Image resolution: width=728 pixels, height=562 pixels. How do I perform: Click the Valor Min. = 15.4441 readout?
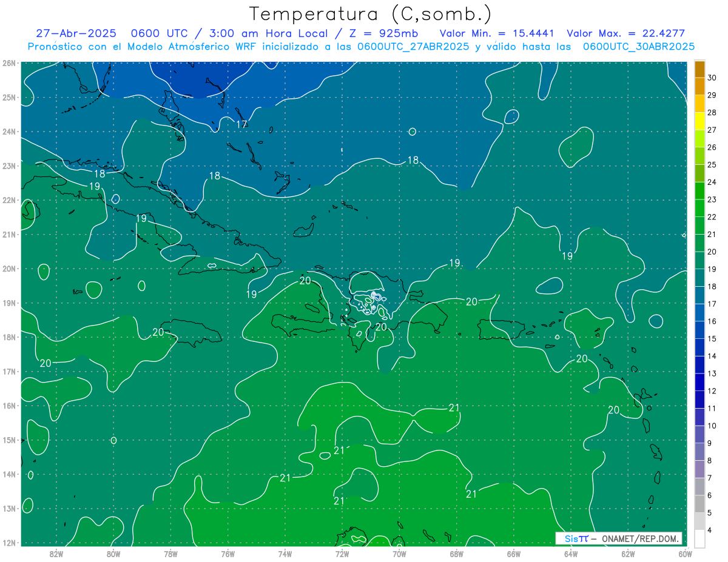coord(498,33)
